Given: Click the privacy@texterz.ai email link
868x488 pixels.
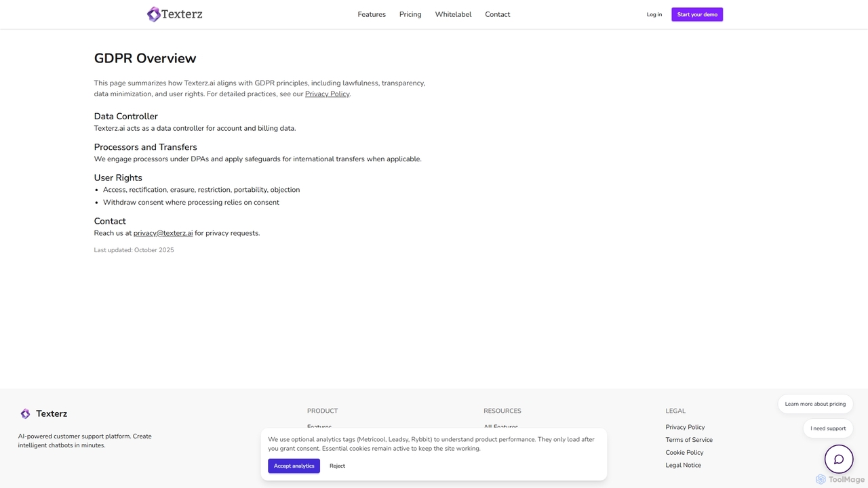Looking at the screenshot, I should tap(163, 233).
